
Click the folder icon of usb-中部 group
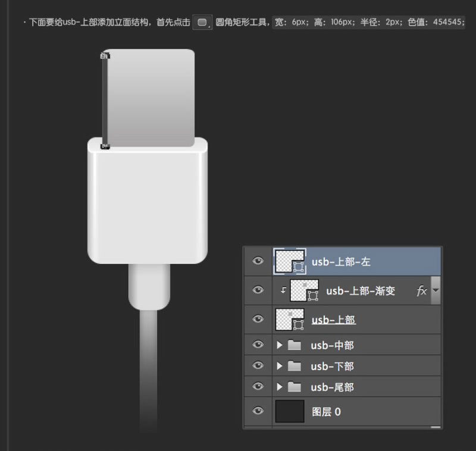pos(294,345)
